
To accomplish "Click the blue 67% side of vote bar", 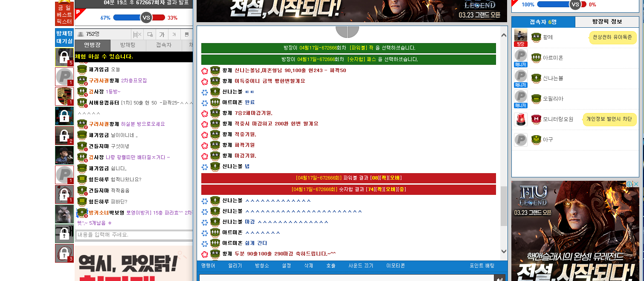I will (126, 17).
